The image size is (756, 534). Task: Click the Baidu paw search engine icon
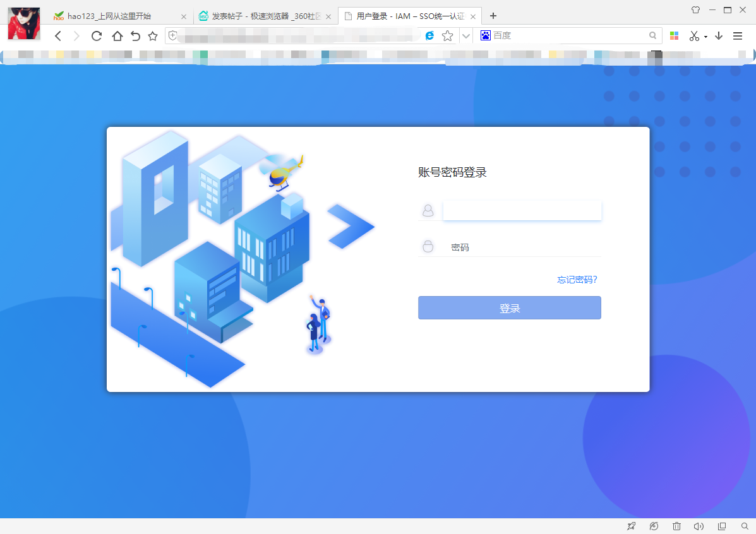point(485,35)
